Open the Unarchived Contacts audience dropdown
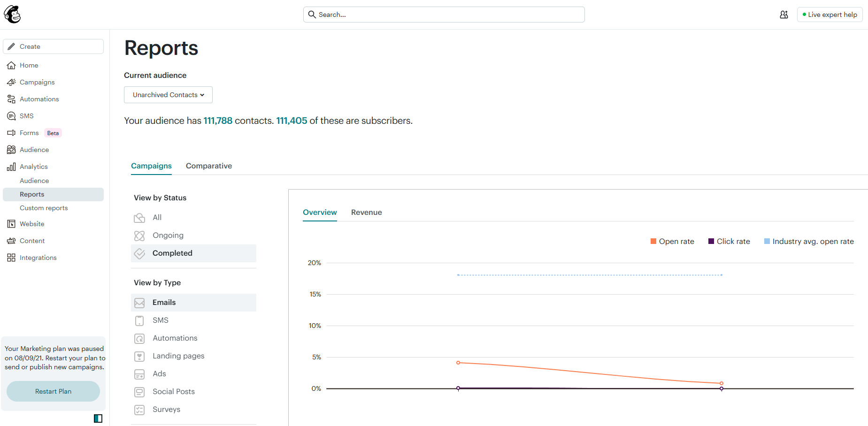 (x=168, y=95)
